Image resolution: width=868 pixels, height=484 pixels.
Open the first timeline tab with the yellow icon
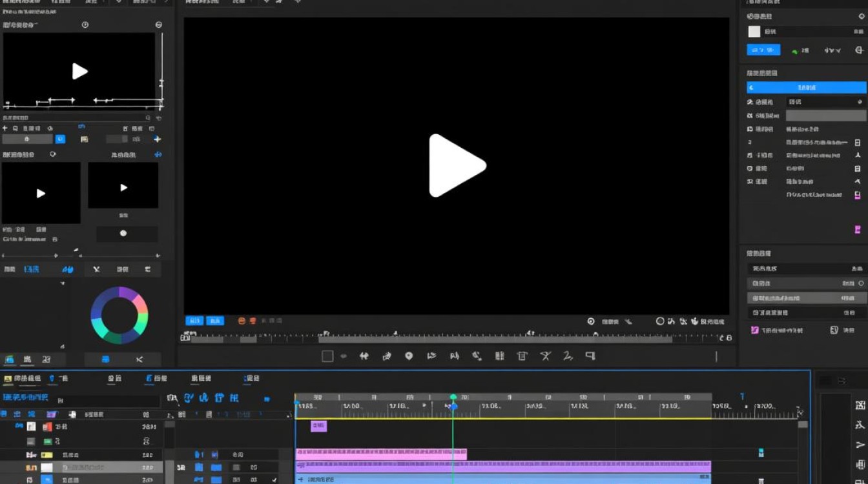point(23,378)
